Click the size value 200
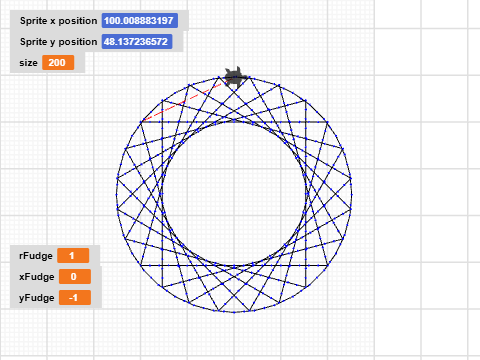Image resolution: width=480 pixels, height=360 pixels. pyautogui.click(x=58, y=63)
